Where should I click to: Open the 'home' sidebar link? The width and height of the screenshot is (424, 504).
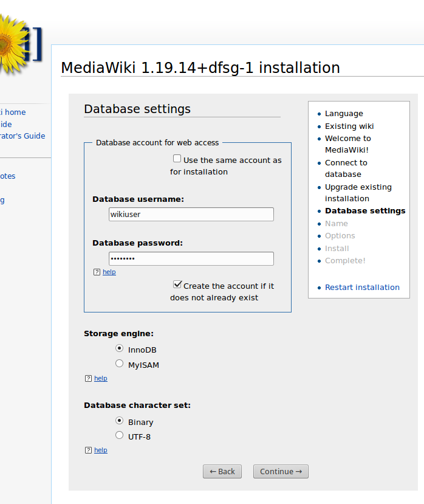tap(13, 112)
